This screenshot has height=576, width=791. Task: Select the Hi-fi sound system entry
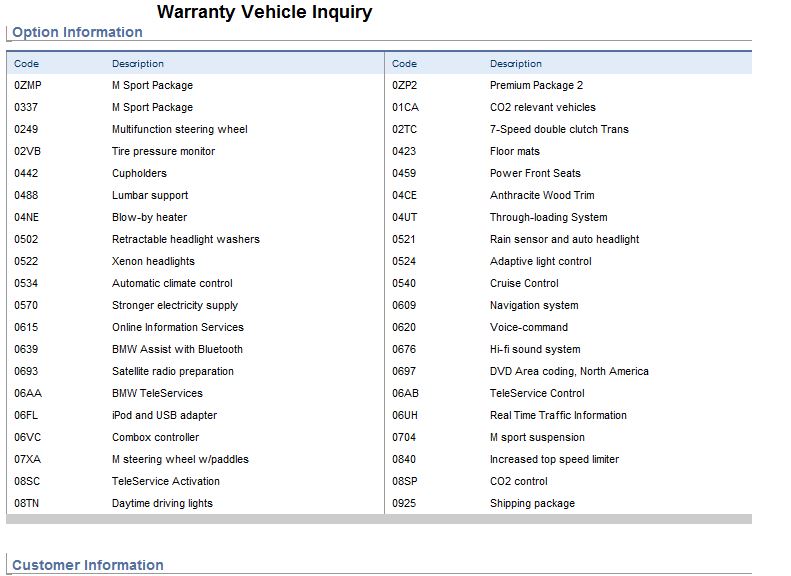(535, 350)
